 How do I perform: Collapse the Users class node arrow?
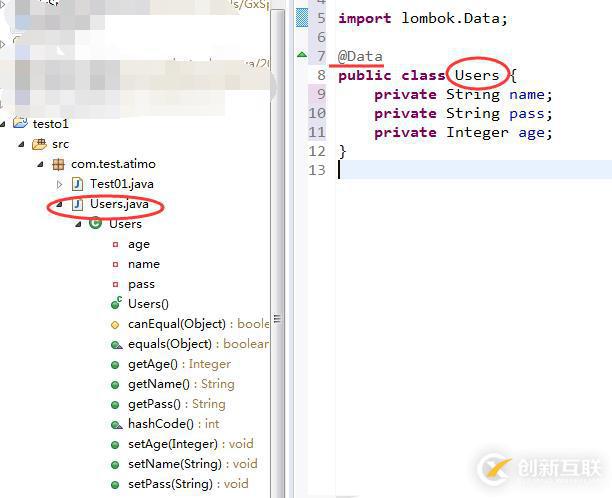click(x=78, y=224)
